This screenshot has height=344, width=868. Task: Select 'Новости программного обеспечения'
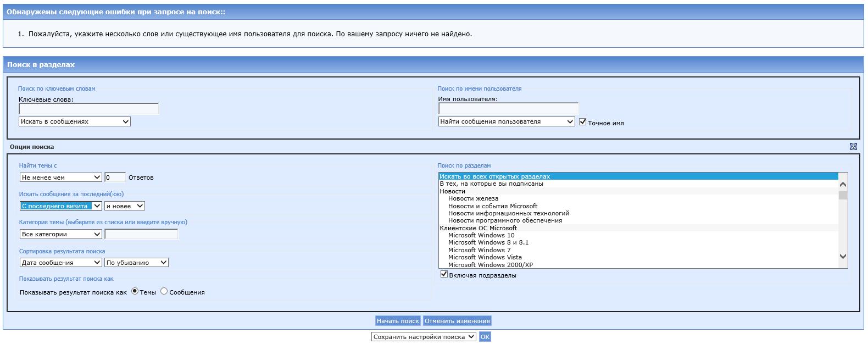click(638, 220)
